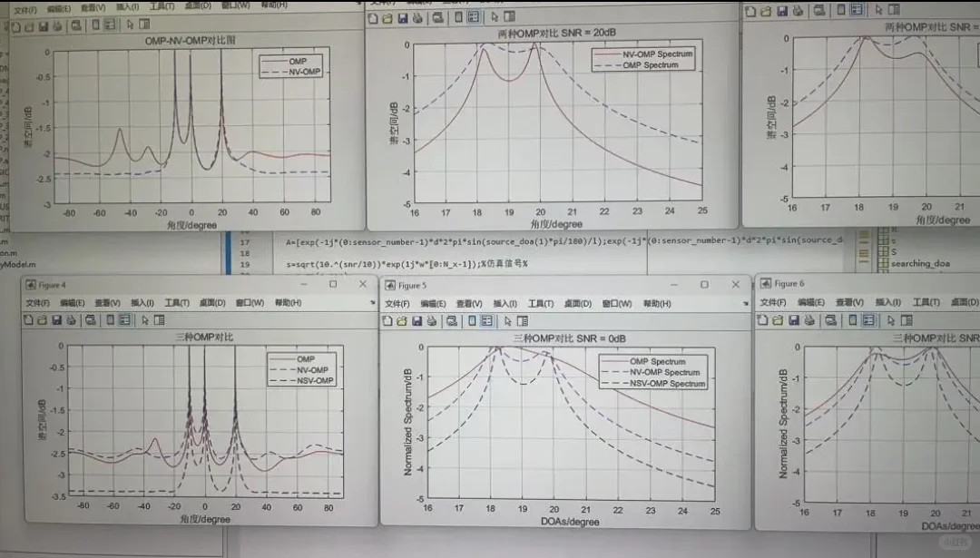Print the SNR = 20dB figure via toolbar
This screenshot has width=980, height=558.
tap(417, 18)
